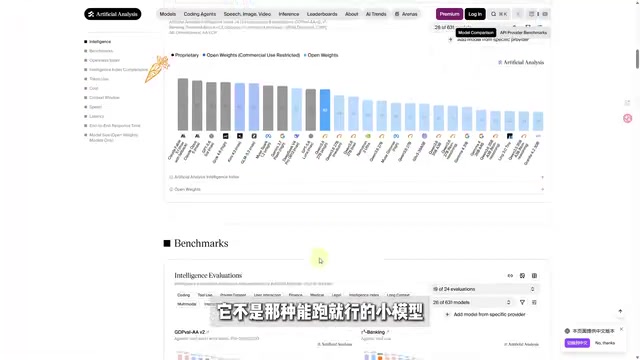Jump to Model Size (Open Weights) in sidebar

(113, 137)
